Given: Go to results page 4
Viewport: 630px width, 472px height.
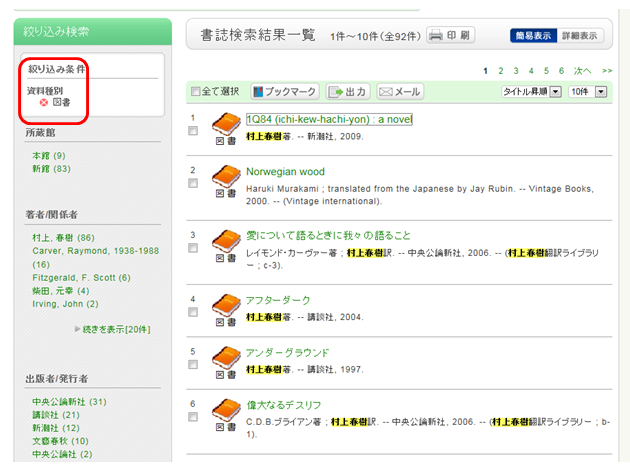Looking at the screenshot, I should coord(531,71).
